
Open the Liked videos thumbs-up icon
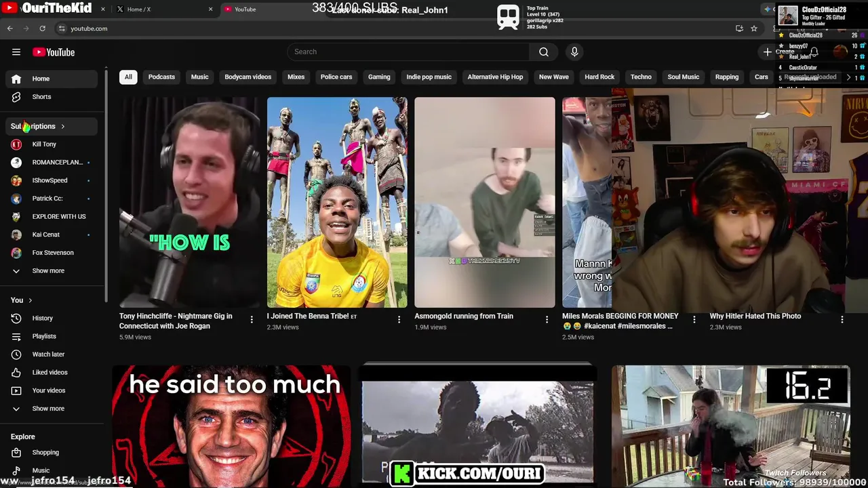(16, 372)
